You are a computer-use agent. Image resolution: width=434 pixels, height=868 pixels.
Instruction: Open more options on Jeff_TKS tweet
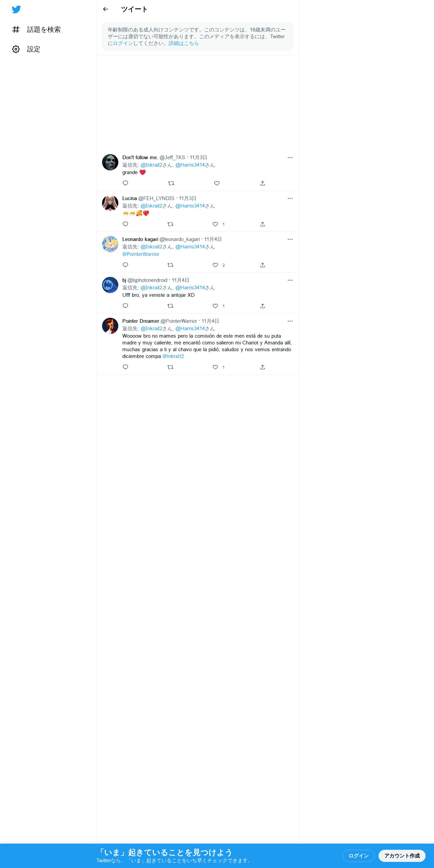tap(290, 158)
